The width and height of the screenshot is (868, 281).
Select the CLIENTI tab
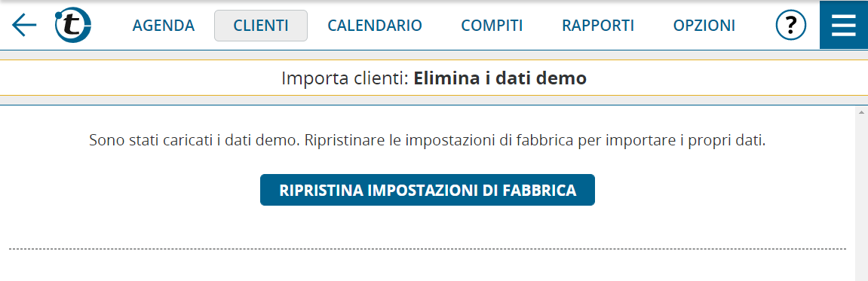point(261,26)
